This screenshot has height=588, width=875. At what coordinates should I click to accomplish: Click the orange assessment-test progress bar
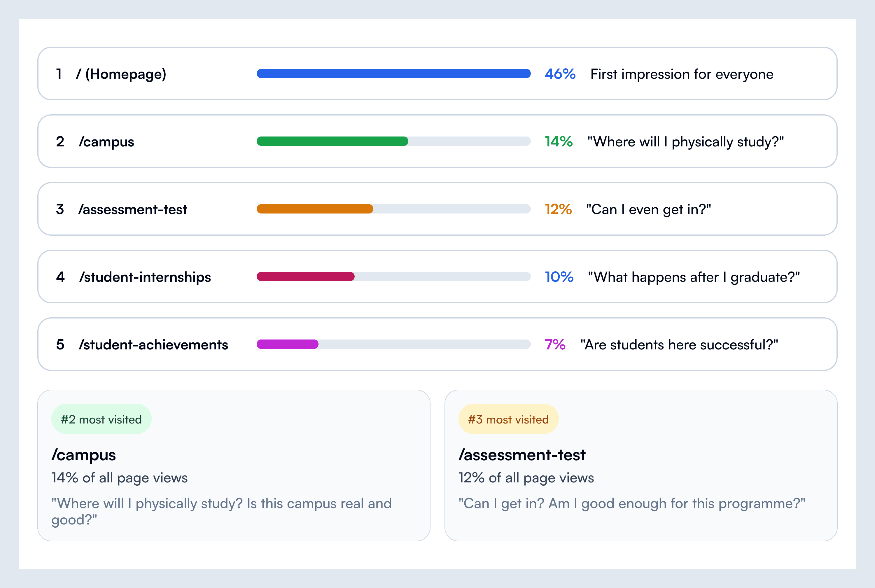pos(314,209)
